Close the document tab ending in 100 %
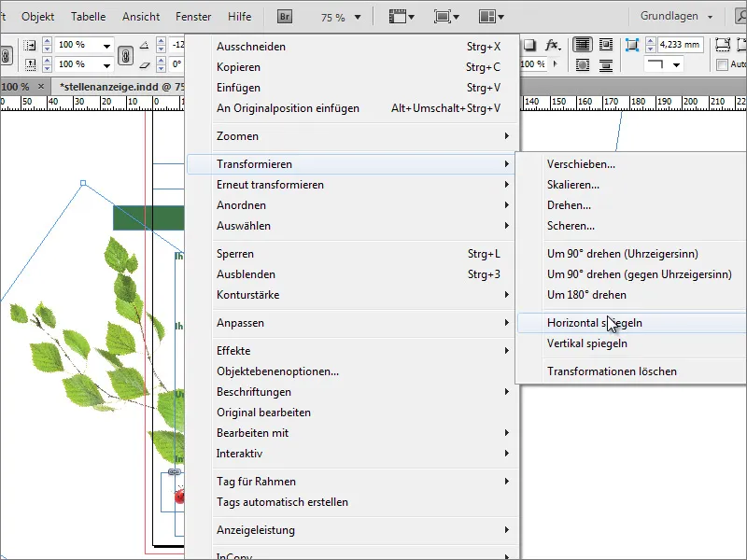 (x=41, y=86)
